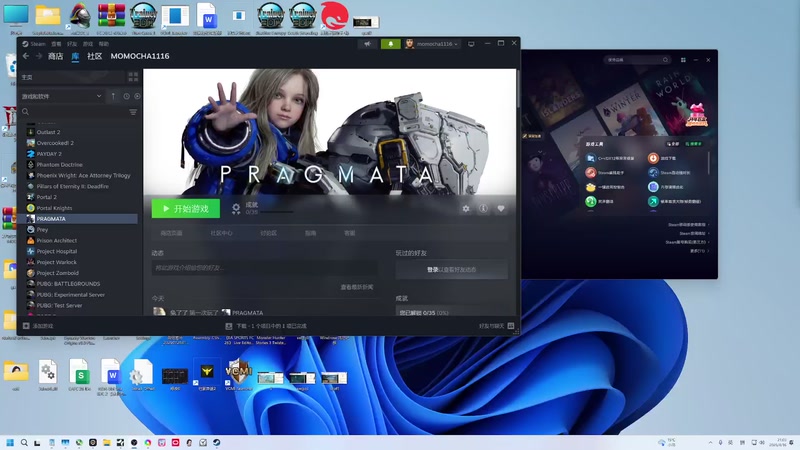Image resolution: width=800 pixels, height=450 pixels.
Task: Open the 商店 (Store) tab
Action: click(x=55, y=56)
